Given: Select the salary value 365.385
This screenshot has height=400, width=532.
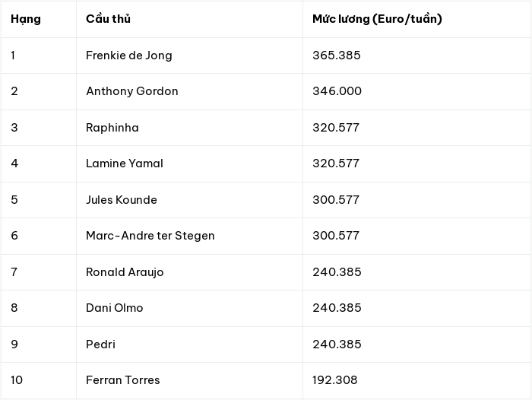Looking at the screenshot, I should click(x=337, y=56).
